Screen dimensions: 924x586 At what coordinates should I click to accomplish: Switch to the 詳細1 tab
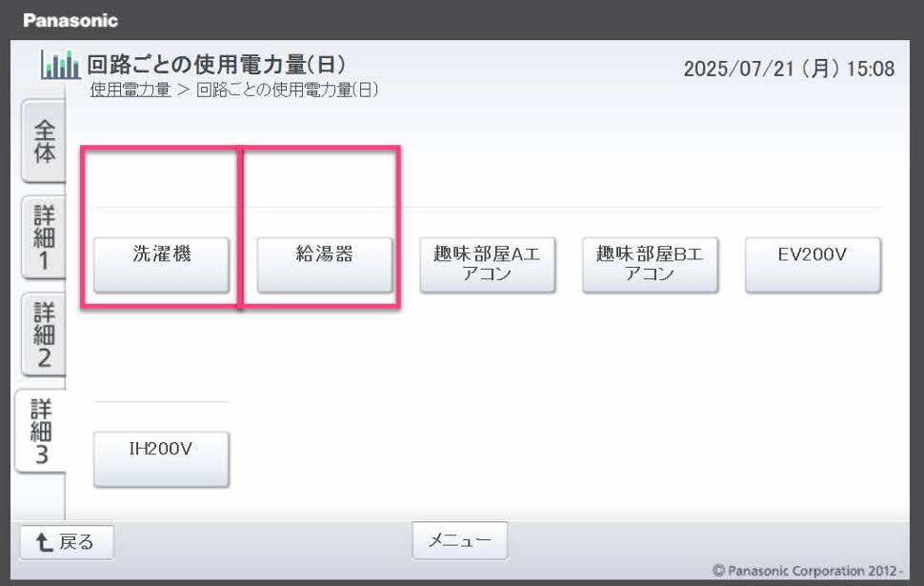click(44, 237)
